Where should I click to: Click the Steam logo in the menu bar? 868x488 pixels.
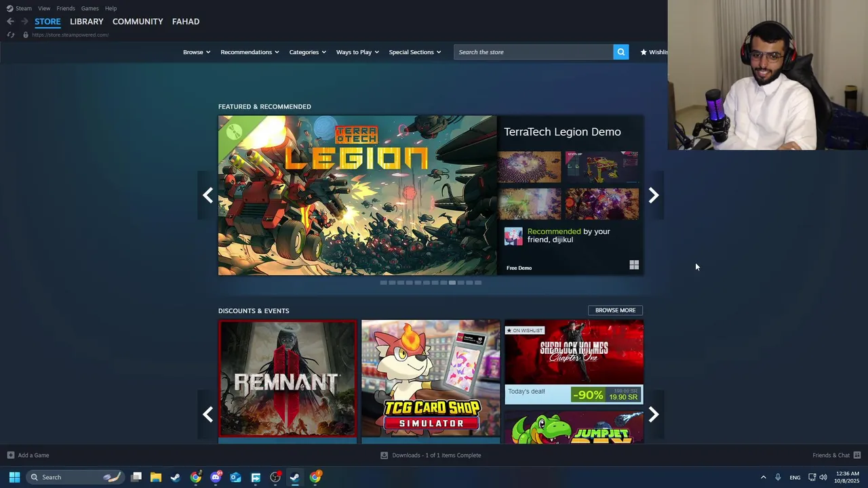coord(9,8)
